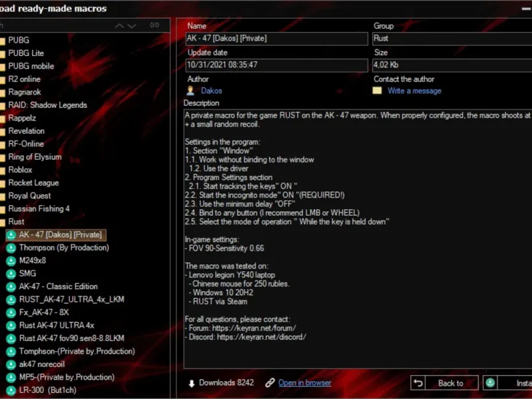Viewport: 532px width, 399px height.
Task: Click RUST_AK-47_ULTRA_4x_LKM download icon
Action: (11, 300)
